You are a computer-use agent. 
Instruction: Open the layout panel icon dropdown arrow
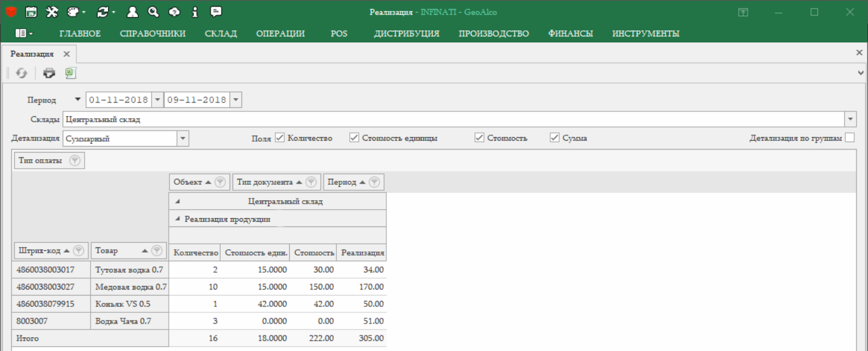[x=30, y=33]
